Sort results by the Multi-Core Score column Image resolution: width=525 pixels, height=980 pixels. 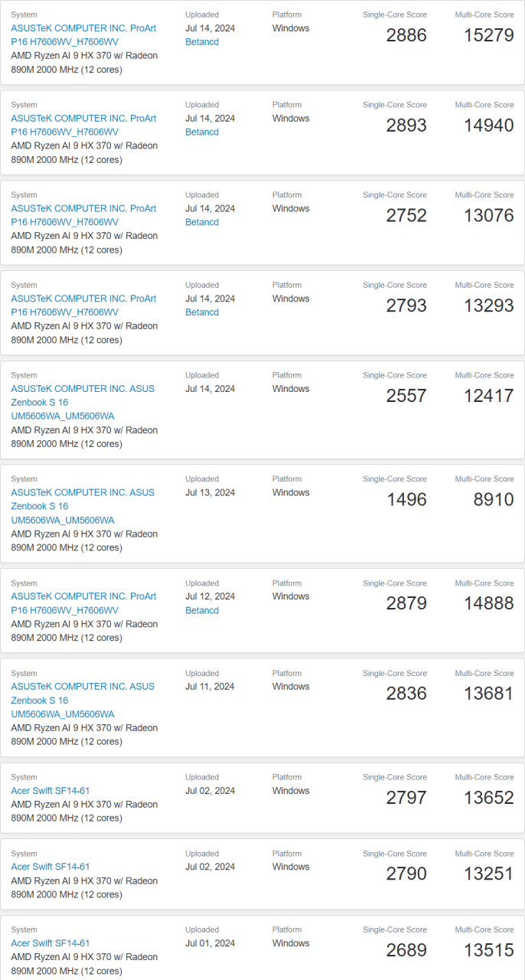point(484,14)
